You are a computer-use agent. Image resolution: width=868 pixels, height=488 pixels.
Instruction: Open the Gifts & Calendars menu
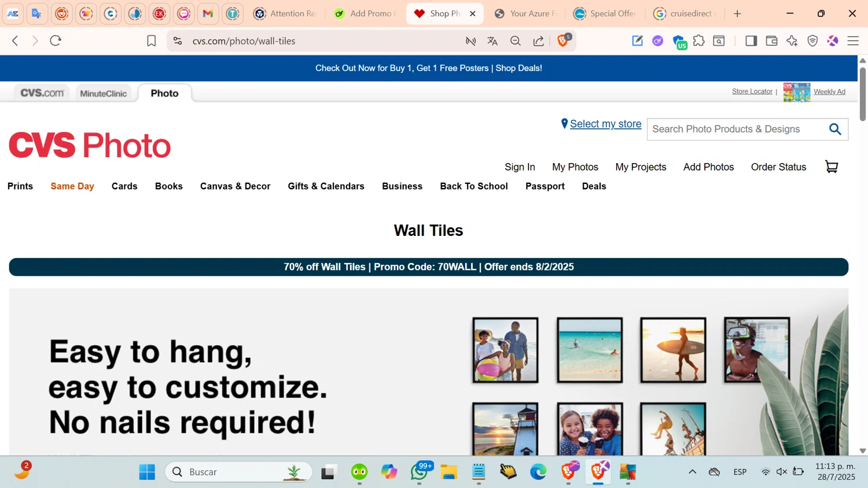(326, 186)
